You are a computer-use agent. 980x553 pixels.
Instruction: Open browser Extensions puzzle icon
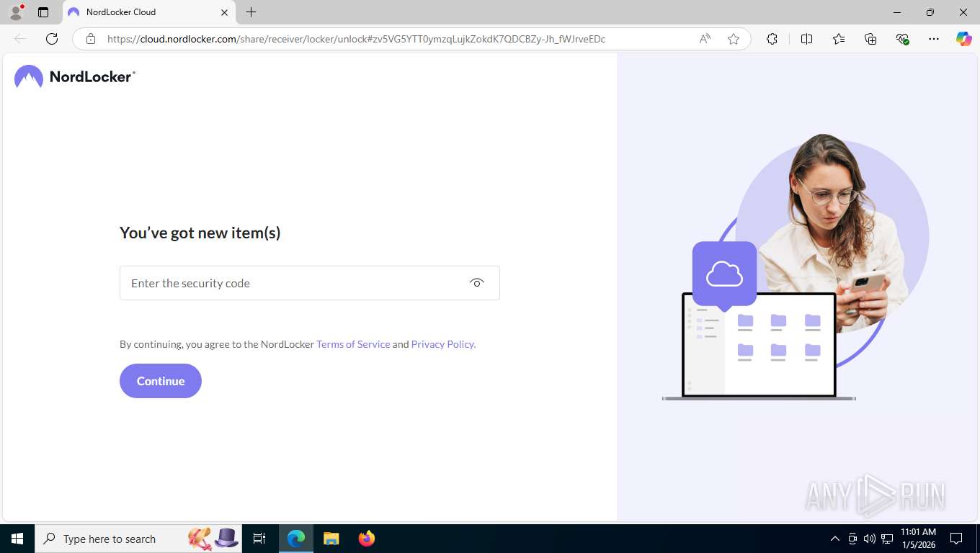772,39
